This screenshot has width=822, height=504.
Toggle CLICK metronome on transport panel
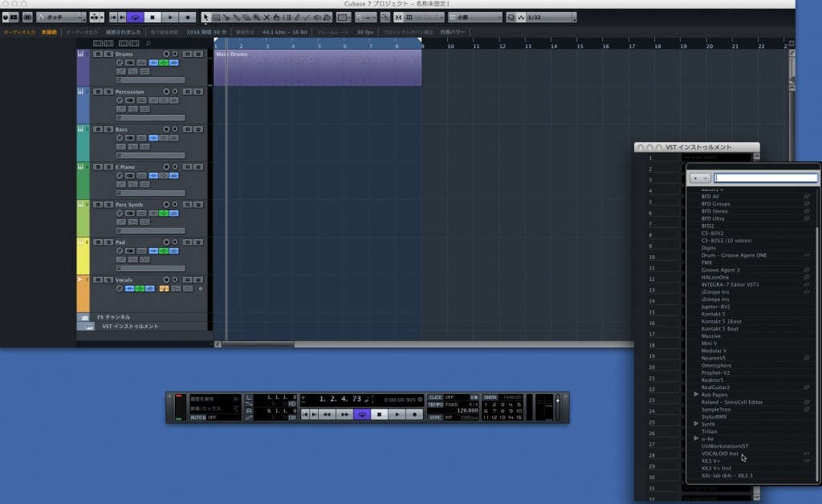[x=435, y=397]
